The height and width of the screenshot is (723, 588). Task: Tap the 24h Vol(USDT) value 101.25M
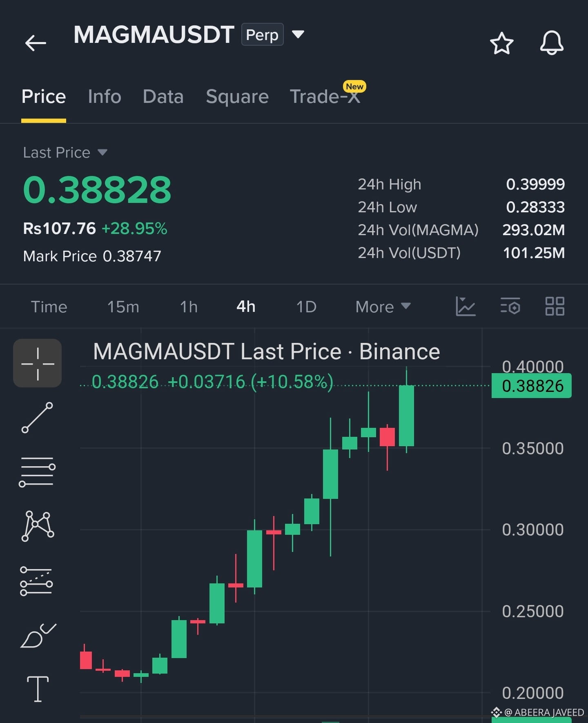coord(534,253)
